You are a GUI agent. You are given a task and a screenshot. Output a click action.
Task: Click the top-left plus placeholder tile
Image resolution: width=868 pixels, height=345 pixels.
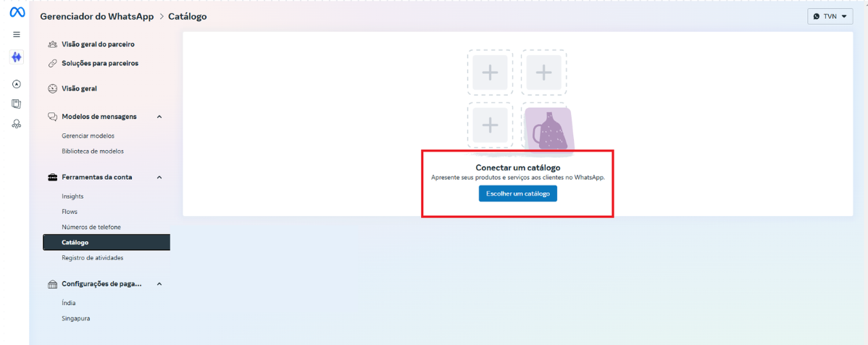point(490,72)
